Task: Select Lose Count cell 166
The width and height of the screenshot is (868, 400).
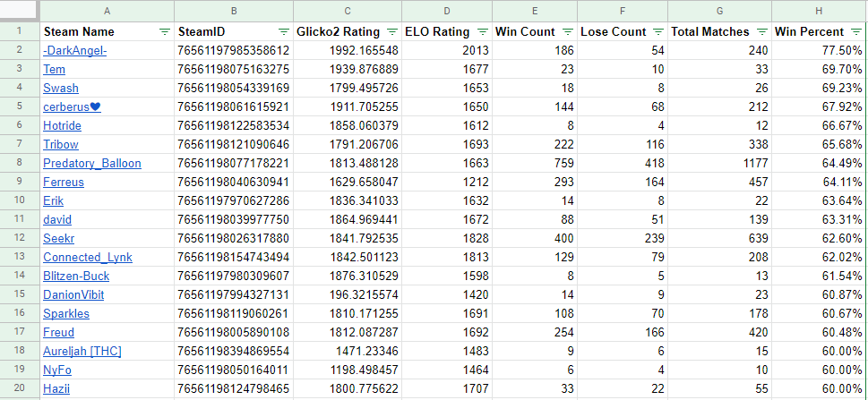Action: coord(623,333)
